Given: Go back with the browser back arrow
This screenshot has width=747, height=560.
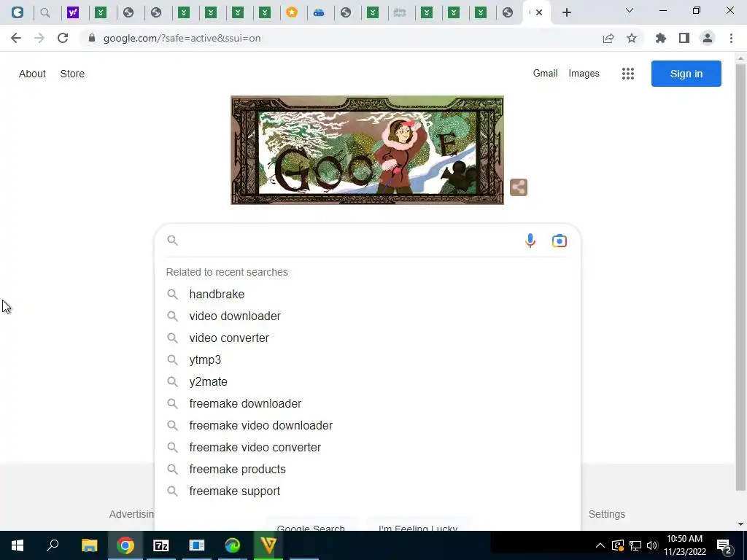Looking at the screenshot, I should pos(16,38).
